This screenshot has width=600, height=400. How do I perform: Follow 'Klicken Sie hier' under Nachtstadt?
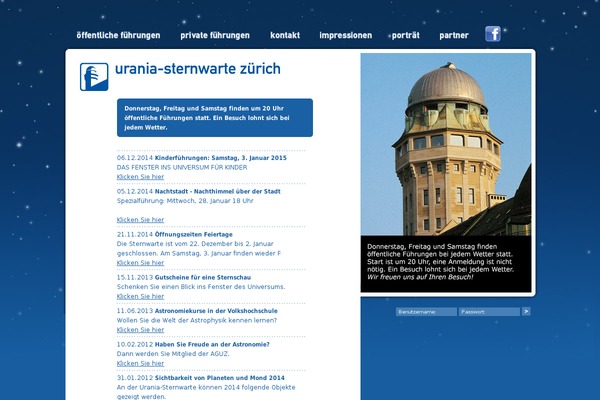coord(140,220)
